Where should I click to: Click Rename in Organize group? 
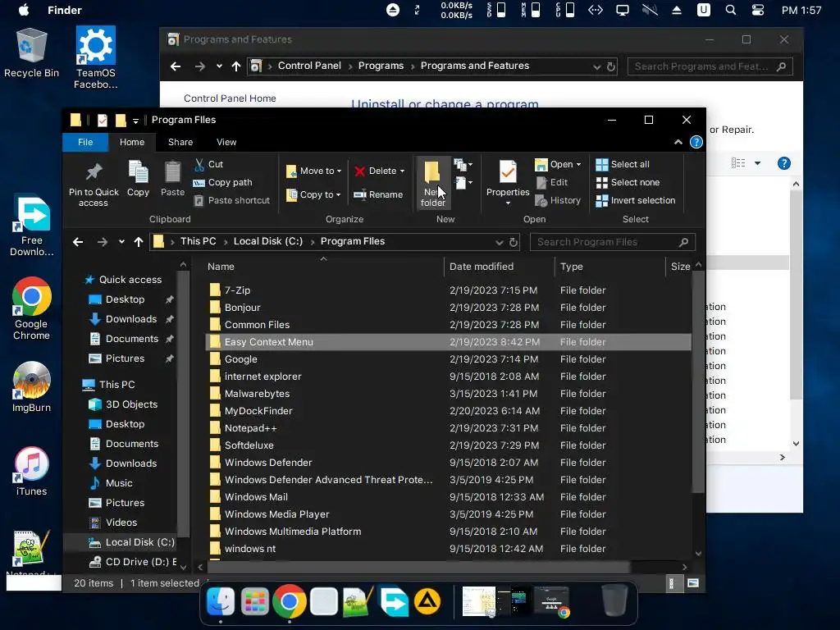(x=378, y=194)
